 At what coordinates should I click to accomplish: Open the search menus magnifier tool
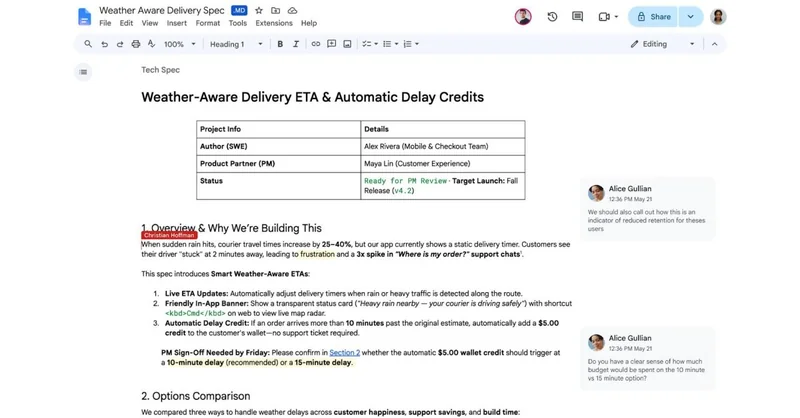click(x=88, y=44)
